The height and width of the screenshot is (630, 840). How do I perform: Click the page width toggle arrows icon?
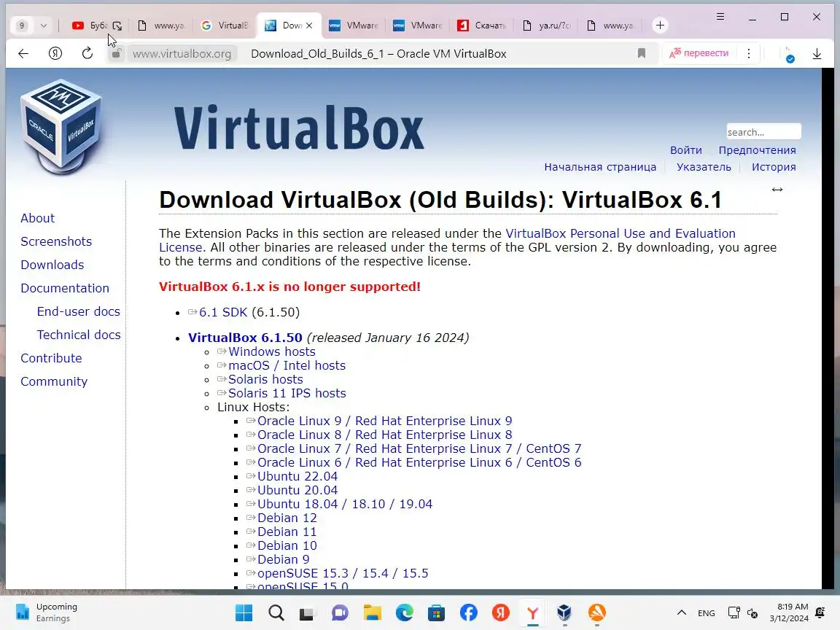point(777,190)
